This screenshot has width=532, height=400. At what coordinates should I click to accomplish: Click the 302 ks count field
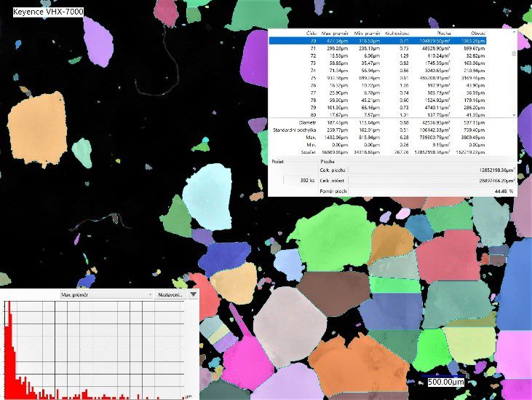click(293, 180)
